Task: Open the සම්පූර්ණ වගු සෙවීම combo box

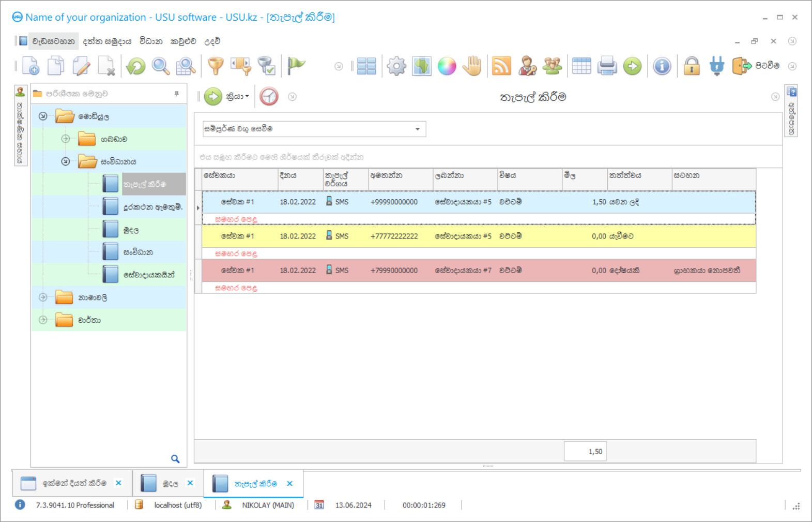Action: click(314, 129)
